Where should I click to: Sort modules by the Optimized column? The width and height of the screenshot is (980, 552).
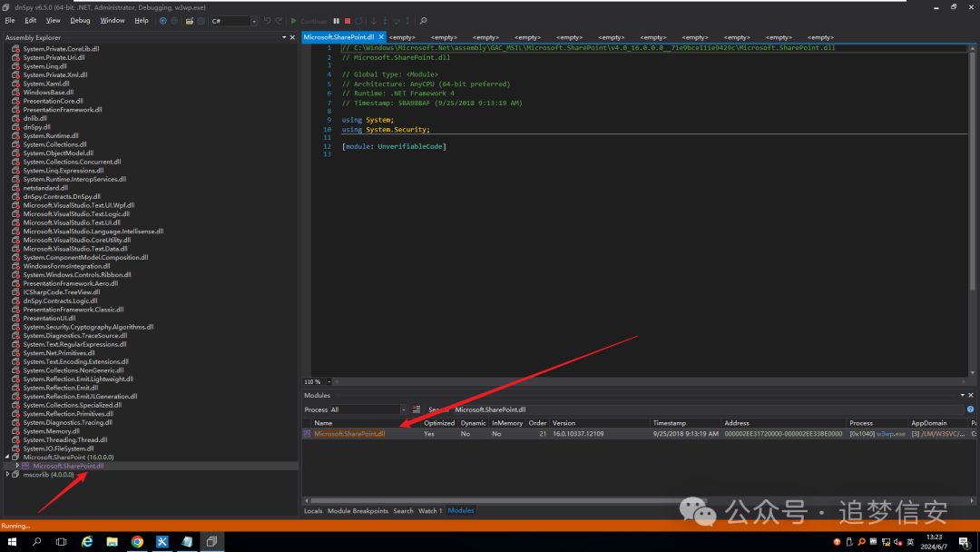tap(439, 423)
